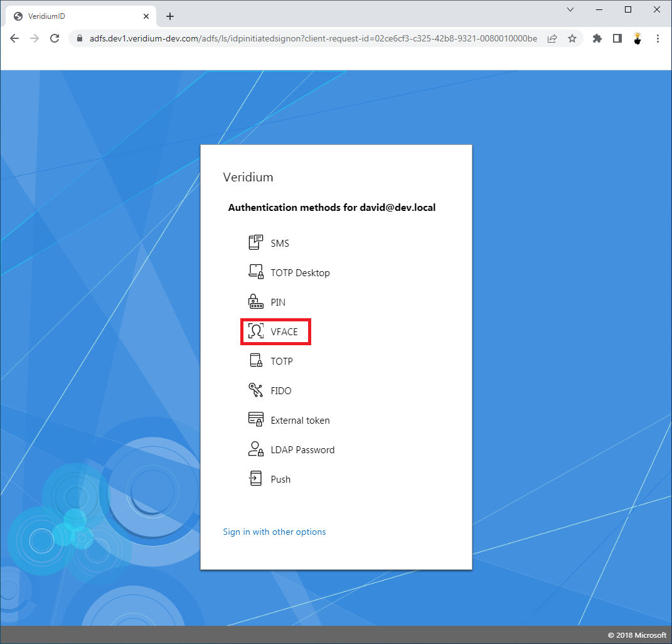Screen dimensions: 672x644
Task: Choose the FIDO key icon
Action: click(x=255, y=390)
